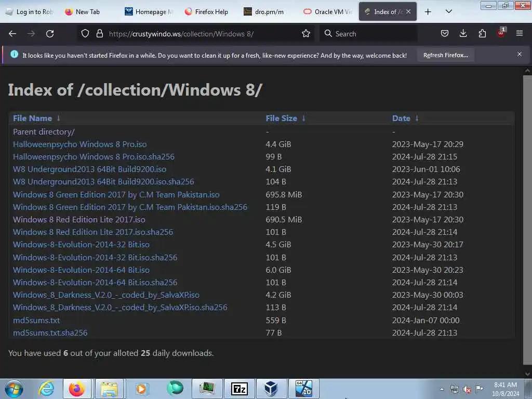Click the Firefox taskbar icon
The image size is (532, 399).
pyautogui.click(x=77, y=389)
